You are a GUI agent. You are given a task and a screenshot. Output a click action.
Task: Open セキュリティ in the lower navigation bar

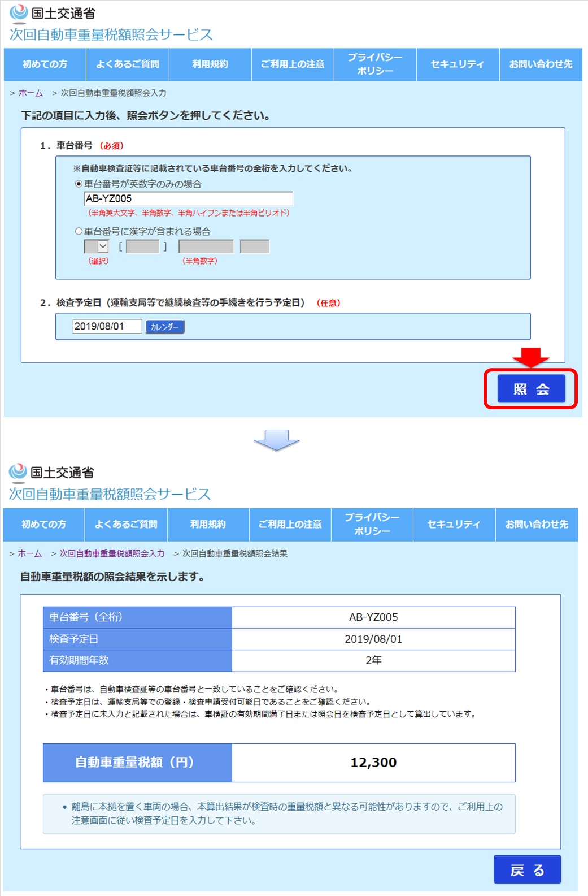[454, 525]
